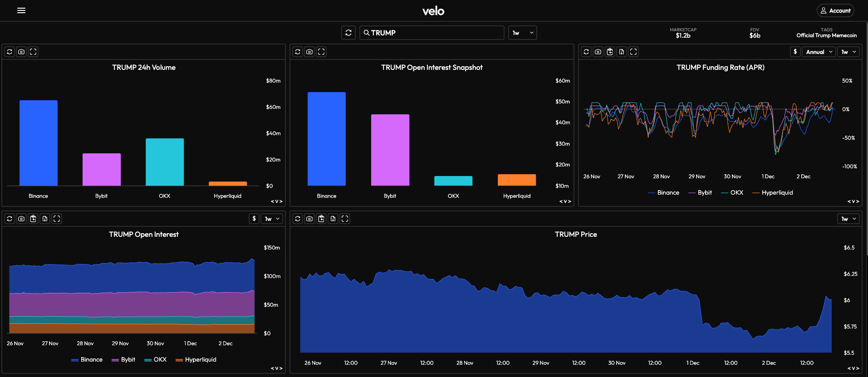Click the refresh icon beside the TRUMP search
868x377 pixels.
(348, 33)
